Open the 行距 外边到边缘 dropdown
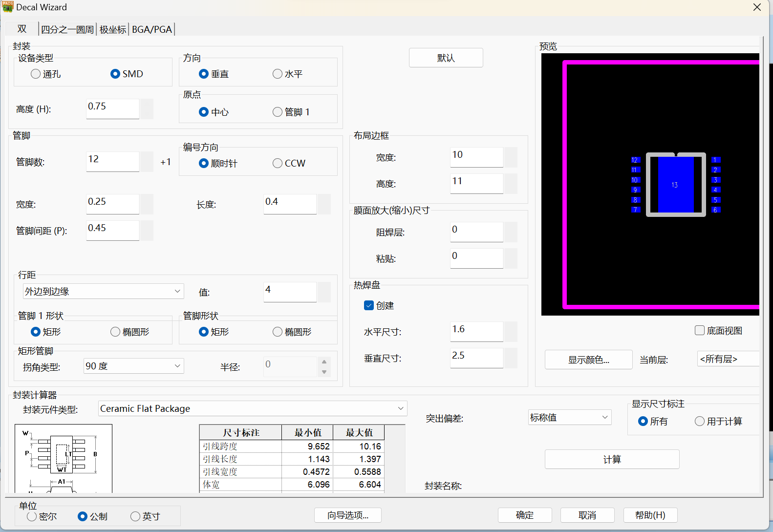Image resolution: width=773 pixels, height=532 pixels. point(104,291)
